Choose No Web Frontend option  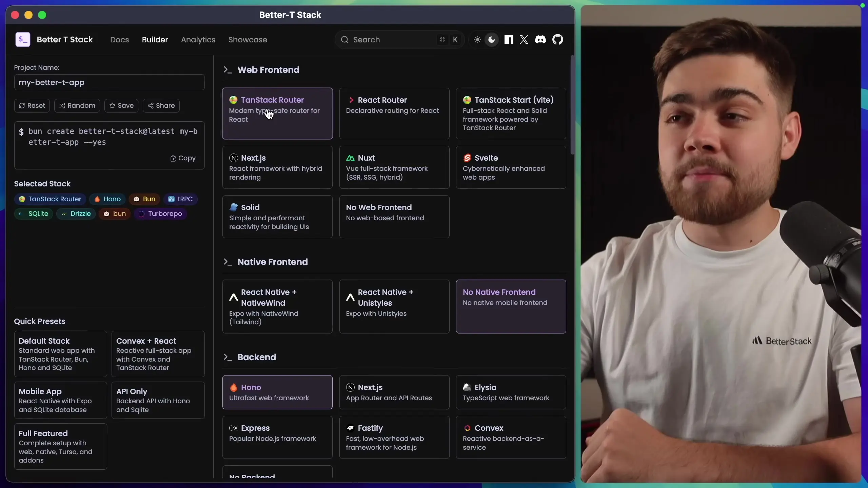[394, 217]
